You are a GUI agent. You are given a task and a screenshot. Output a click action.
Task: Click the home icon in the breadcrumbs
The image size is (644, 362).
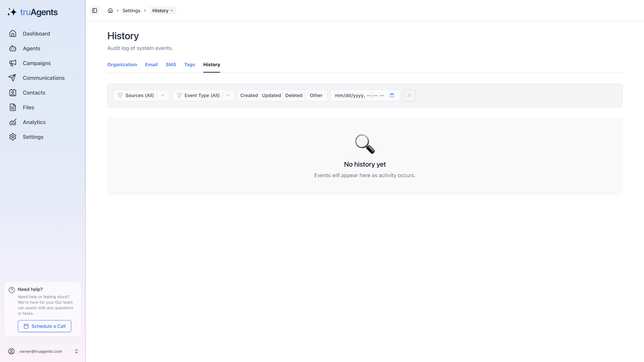(110, 11)
